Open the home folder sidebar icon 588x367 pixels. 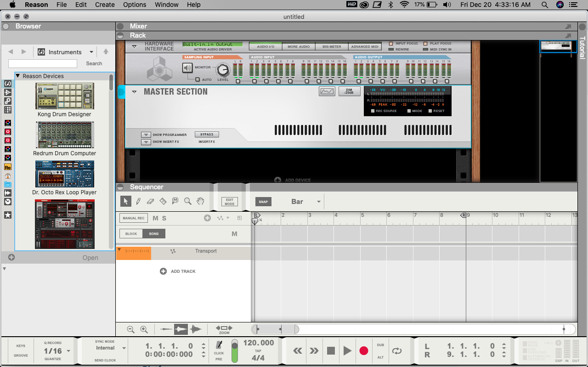click(x=8, y=176)
